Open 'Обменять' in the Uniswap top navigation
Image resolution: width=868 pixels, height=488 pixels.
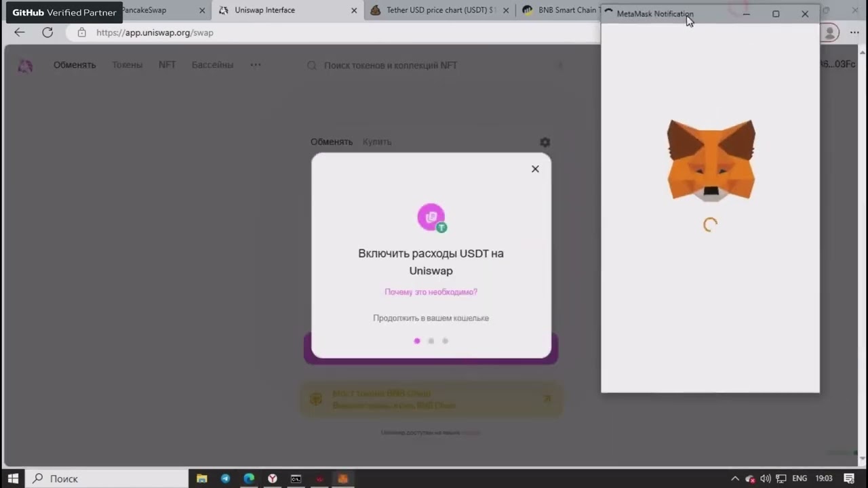pos(75,65)
